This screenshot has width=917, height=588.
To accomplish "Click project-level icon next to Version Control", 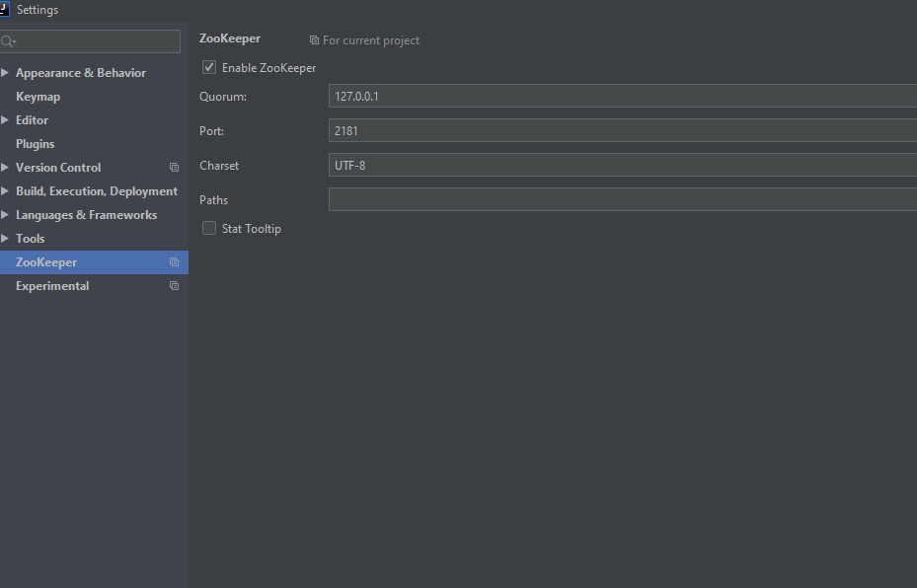I will [x=175, y=168].
